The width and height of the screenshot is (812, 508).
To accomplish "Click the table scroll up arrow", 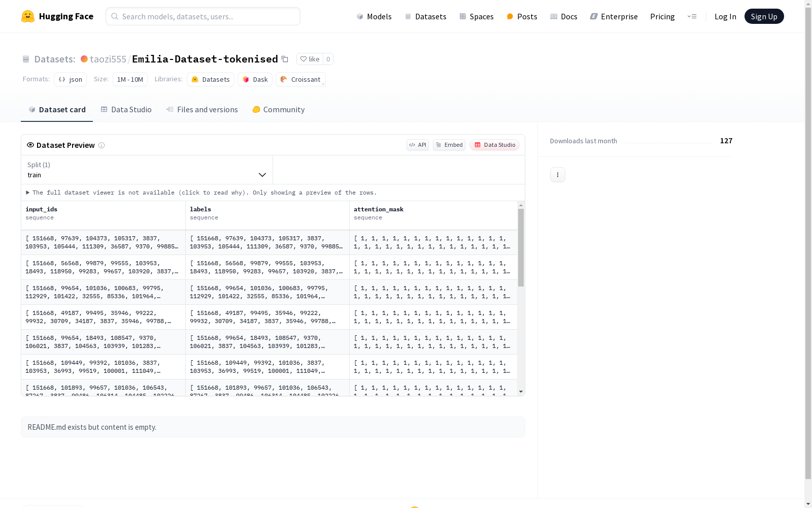I will click(x=521, y=205).
